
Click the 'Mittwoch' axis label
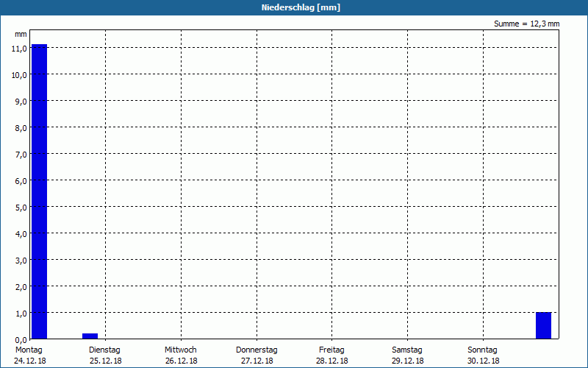tap(180, 350)
